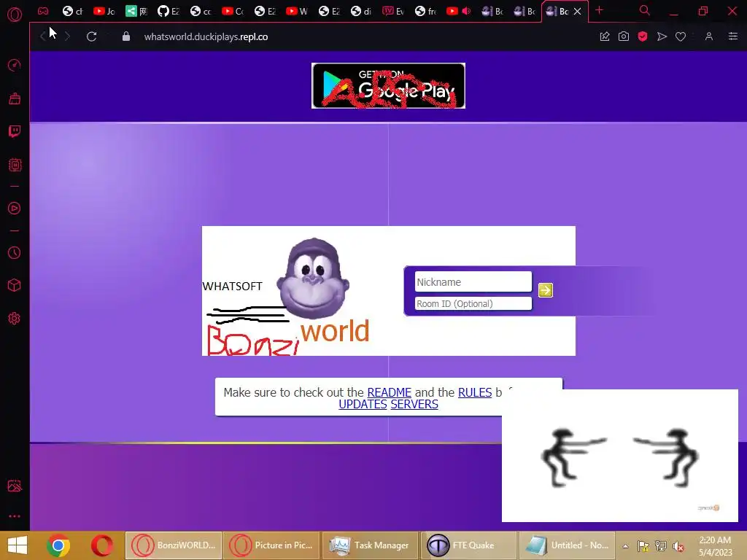Switch to Picture in Pic... taskbar window
Viewport: 747px width, 560px height.
(271, 545)
